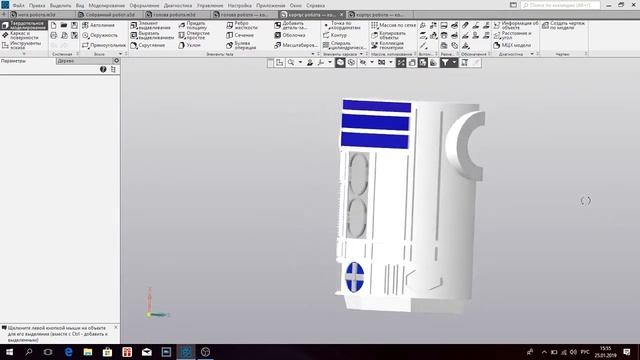Close the hint message at bottom left
Image resolution: width=640 pixels, height=360 pixels.
[x=116, y=327]
